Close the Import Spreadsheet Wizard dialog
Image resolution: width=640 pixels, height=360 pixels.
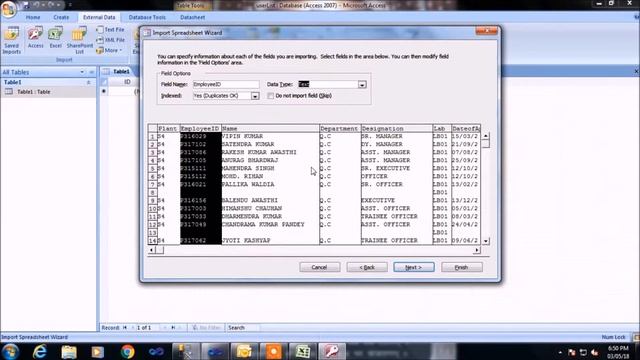pos(486,31)
